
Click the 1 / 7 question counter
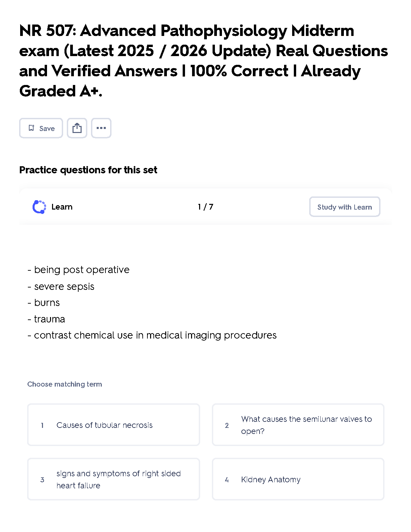pos(205,207)
